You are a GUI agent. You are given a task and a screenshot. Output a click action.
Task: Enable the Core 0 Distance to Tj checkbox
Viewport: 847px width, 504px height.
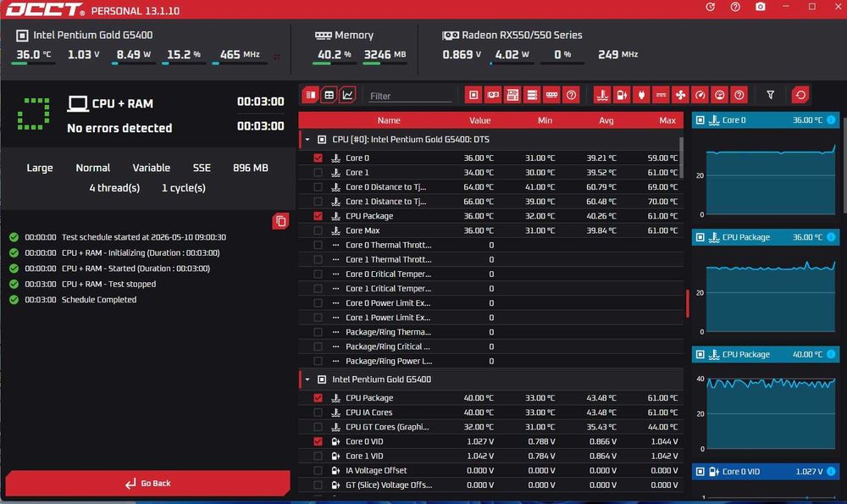click(318, 187)
